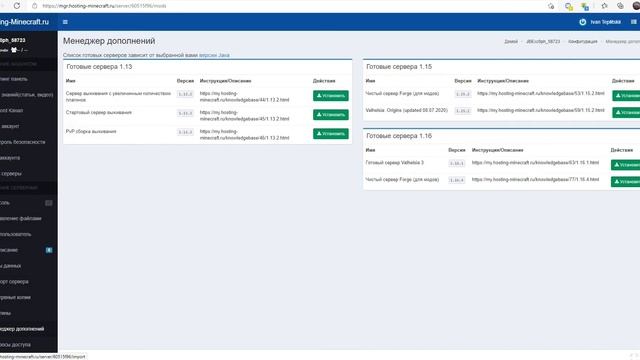Screen dimensions: 640x360
Task: Open the Hosting-Minecraft.ru logo link
Action: click(x=24, y=22)
